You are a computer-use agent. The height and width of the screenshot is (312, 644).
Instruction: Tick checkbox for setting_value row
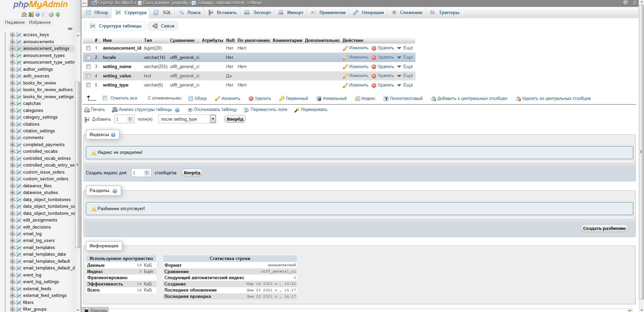click(89, 76)
